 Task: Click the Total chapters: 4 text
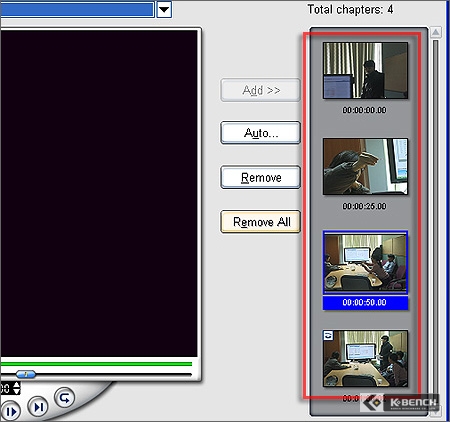click(x=350, y=9)
